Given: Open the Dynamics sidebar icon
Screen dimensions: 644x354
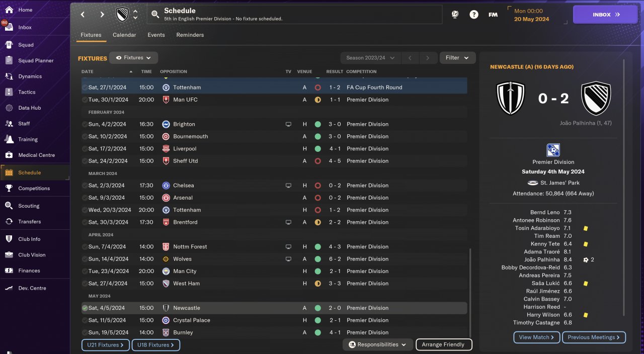Looking at the screenshot, I should (x=9, y=76).
